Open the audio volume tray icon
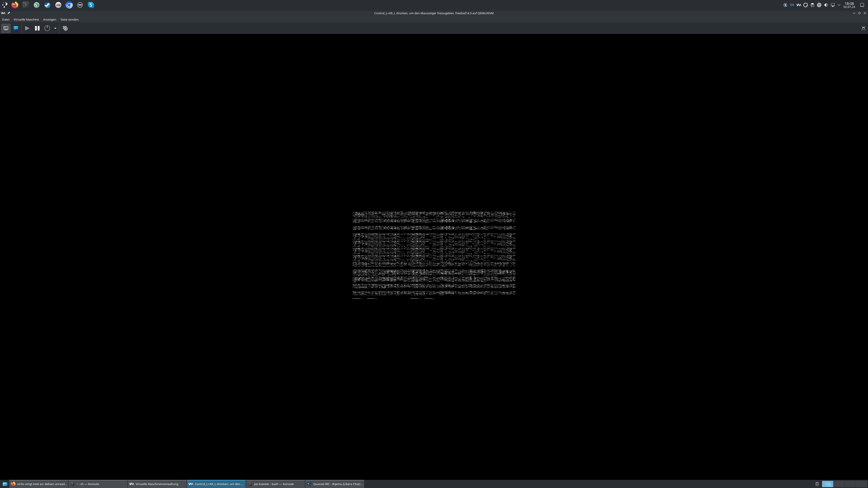868x488 pixels. click(826, 5)
